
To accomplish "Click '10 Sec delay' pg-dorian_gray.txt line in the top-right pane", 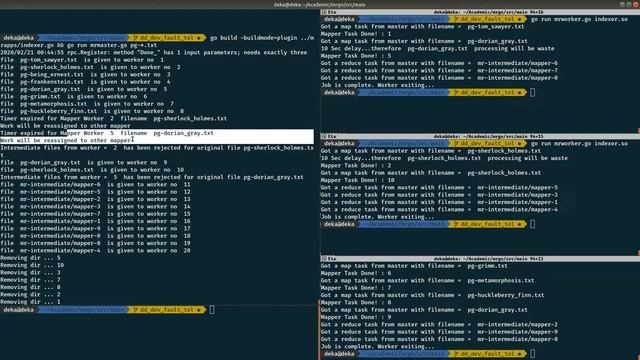I will [438, 49].
